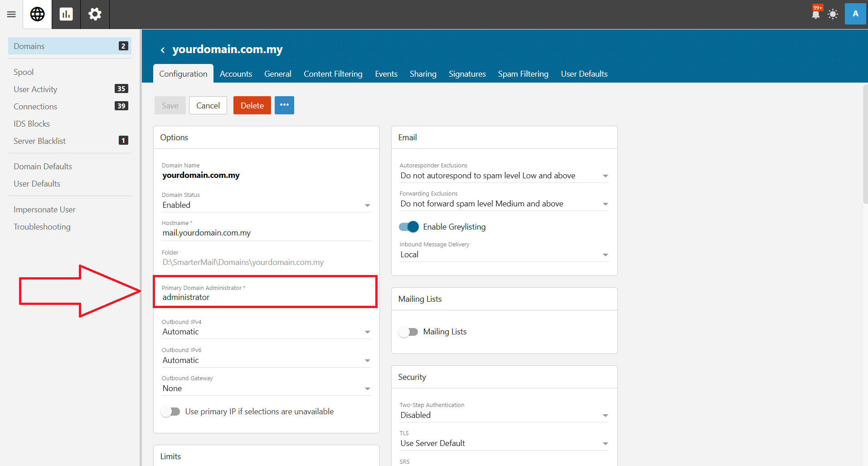Click the three-dots more actions button

click(x=284, y=105)
